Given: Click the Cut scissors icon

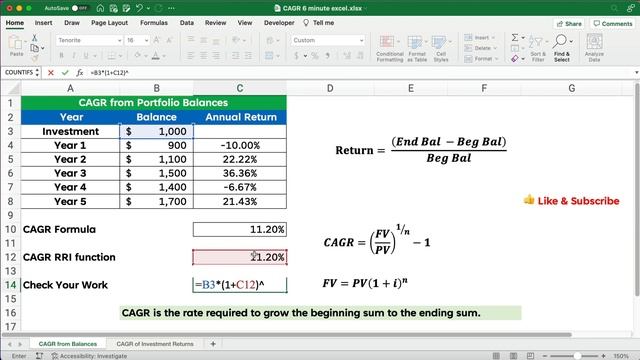Looking at the screenshot, I should 35,38.
